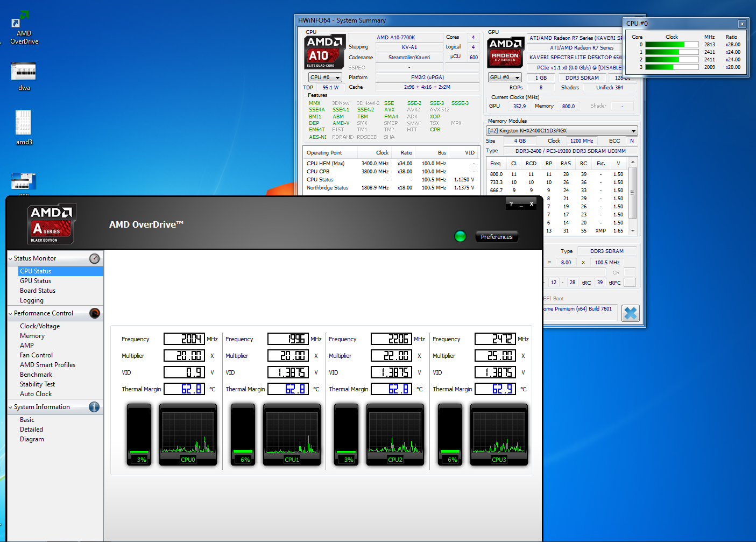Click the FM2r2 (uPGA) platform field
Image resolution: width=756 pixels, height=542 pixels.
click(x=427, y=78)
